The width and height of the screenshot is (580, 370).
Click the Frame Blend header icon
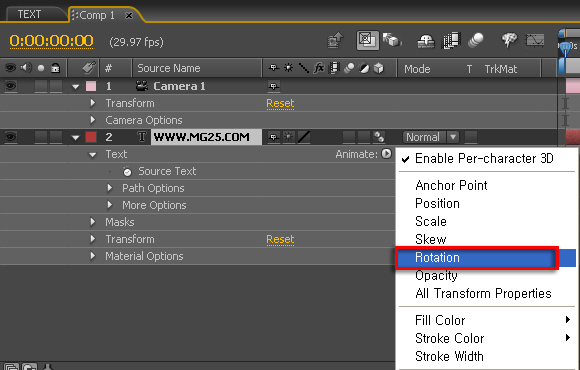coord(334,68)
